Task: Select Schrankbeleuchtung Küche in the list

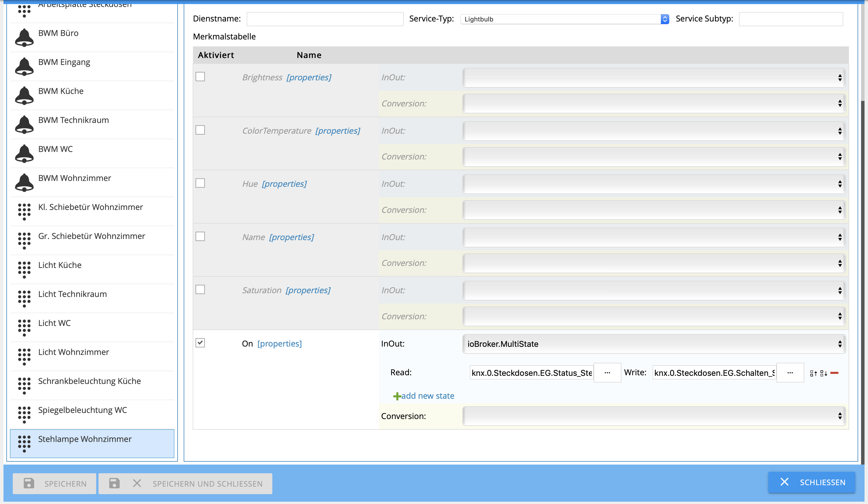Action: coord(89,381)
